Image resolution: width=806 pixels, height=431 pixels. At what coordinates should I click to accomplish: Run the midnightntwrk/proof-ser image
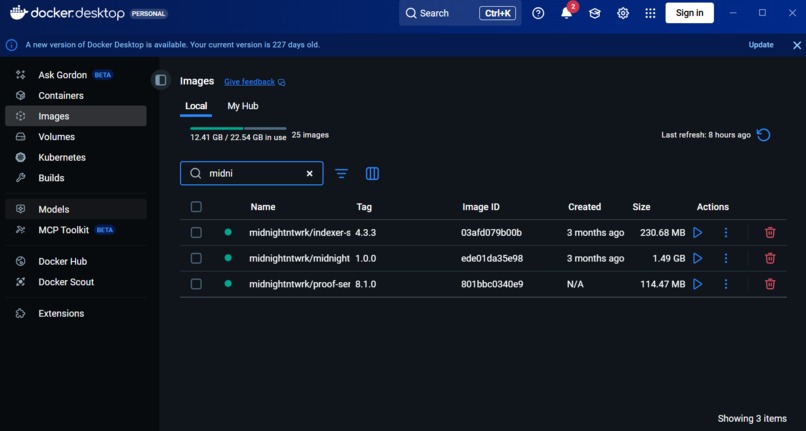point(698,284)
